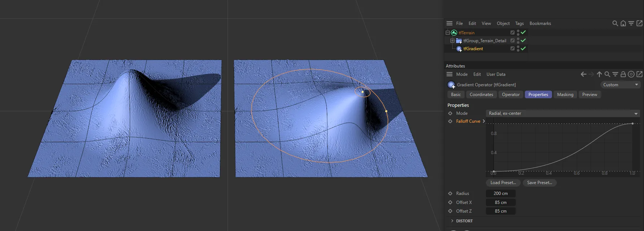Click the Offset Z 85 cm field
This screenshot has width=644, height=231.
pos(501,211)
